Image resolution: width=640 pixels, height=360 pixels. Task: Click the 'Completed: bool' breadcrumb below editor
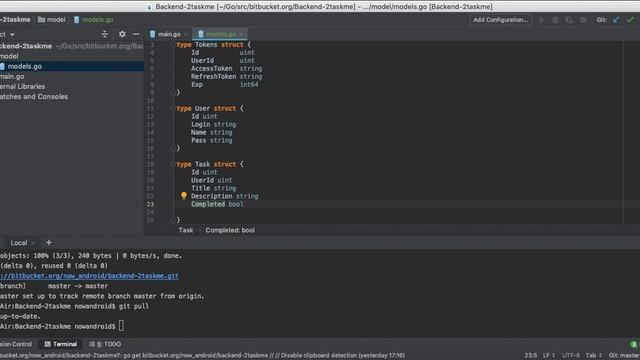coord(230,230)
